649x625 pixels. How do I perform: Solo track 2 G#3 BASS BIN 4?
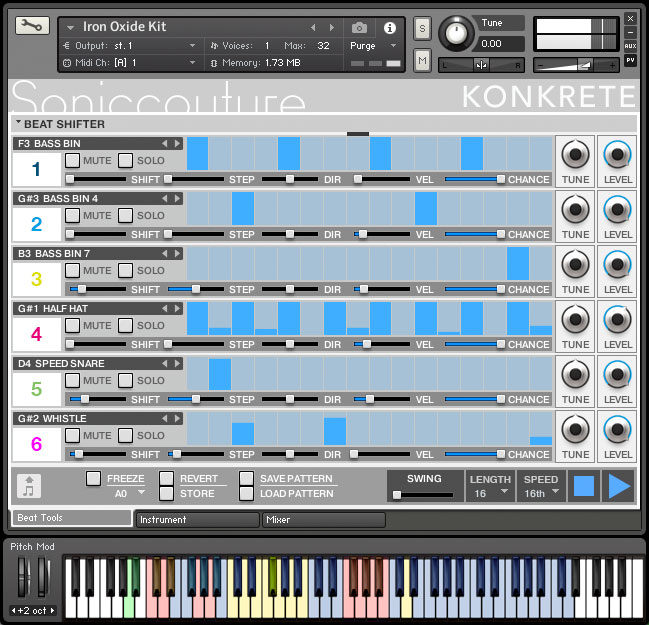[x=125, y=215]
